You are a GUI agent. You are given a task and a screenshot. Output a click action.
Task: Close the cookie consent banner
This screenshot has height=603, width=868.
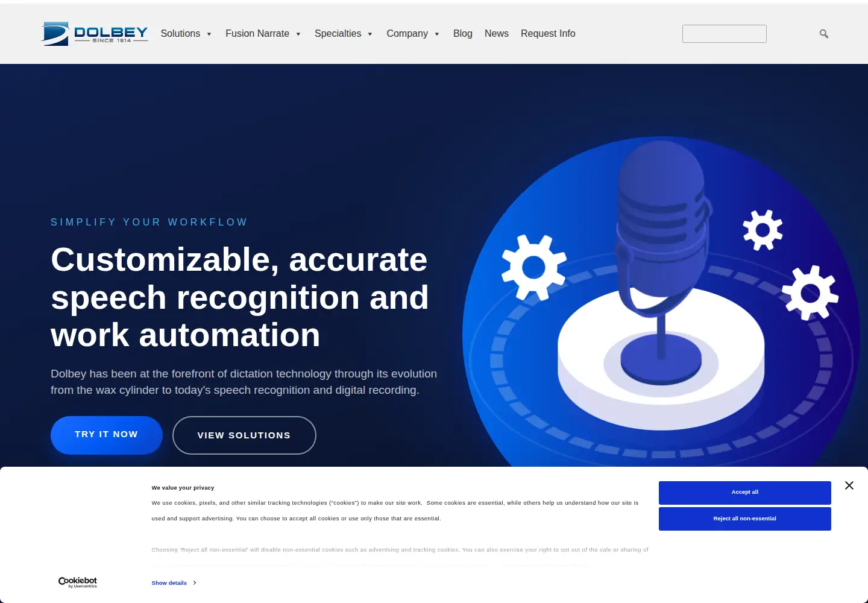click(x=849, y=485)
